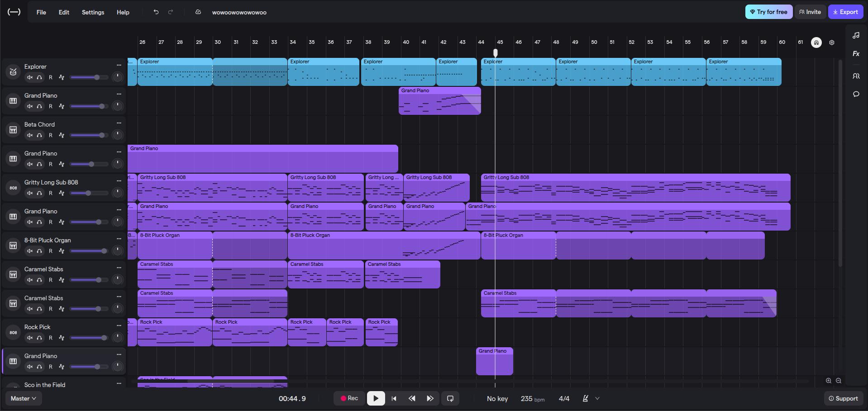Click the Invite button

810,12
